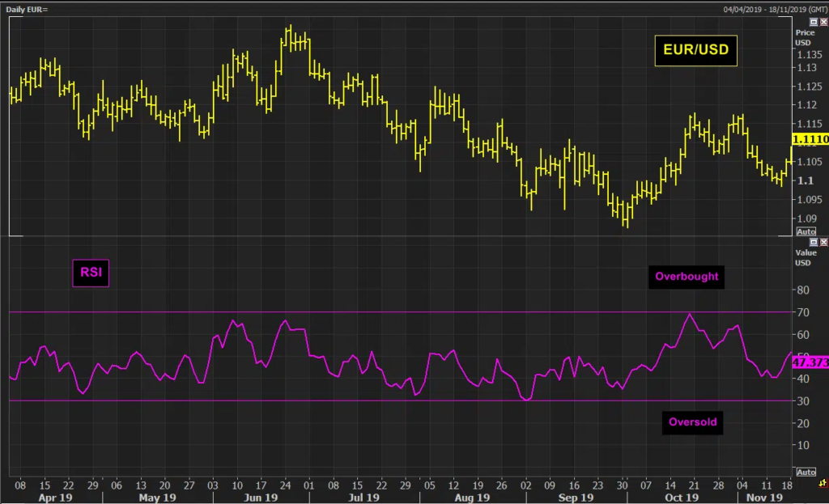Select the RSI label box
829x504 pixels.
click(x=91, y=273)
